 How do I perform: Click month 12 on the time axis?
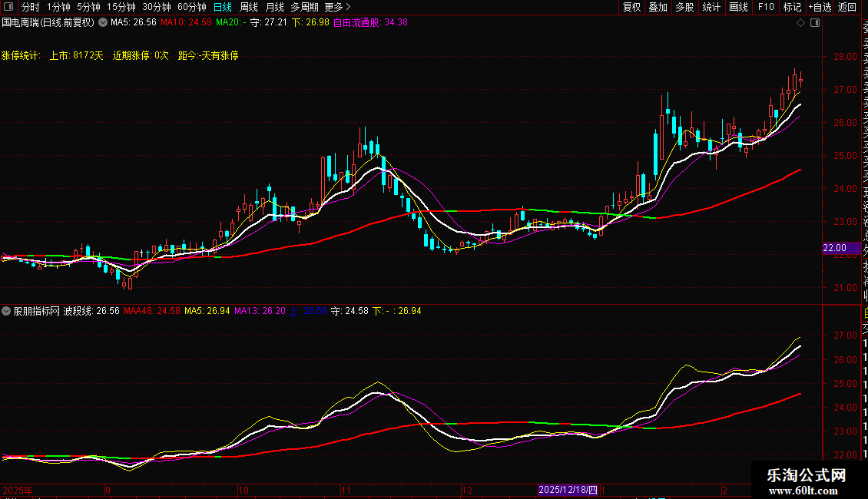[467, 490]
